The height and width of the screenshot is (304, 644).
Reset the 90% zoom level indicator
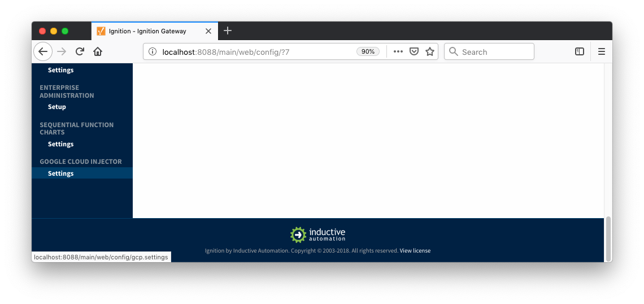[x=368, y=51]
